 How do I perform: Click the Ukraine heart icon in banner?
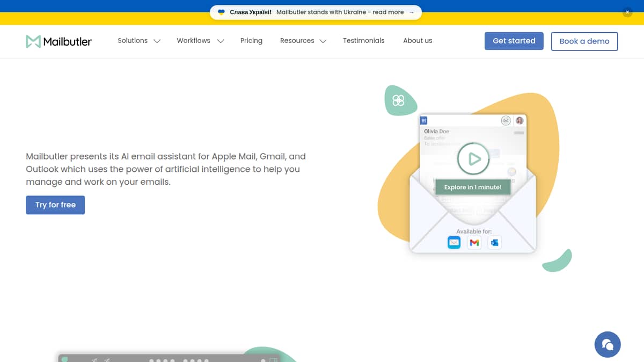[221, 12]
